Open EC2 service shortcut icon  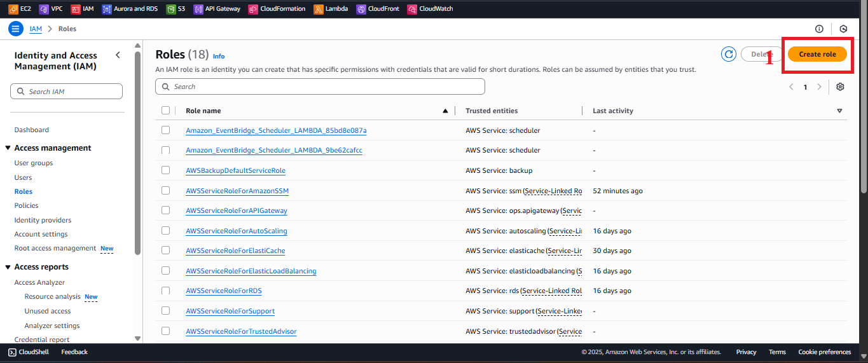click(x=13, y=9)
